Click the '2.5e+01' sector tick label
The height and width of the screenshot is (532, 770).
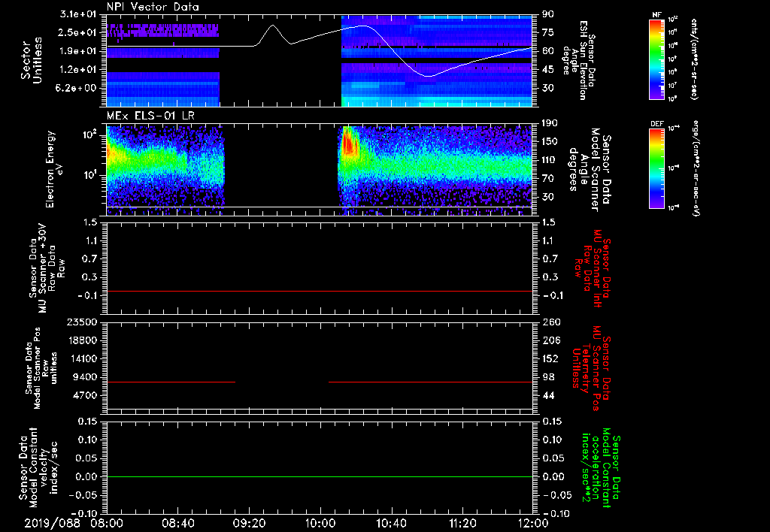click(x=78, y=32)
